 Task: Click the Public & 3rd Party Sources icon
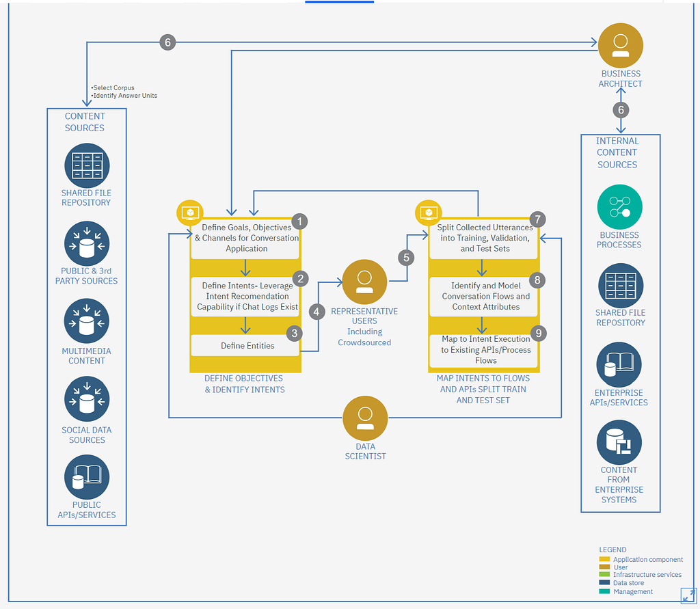[87, 244]
